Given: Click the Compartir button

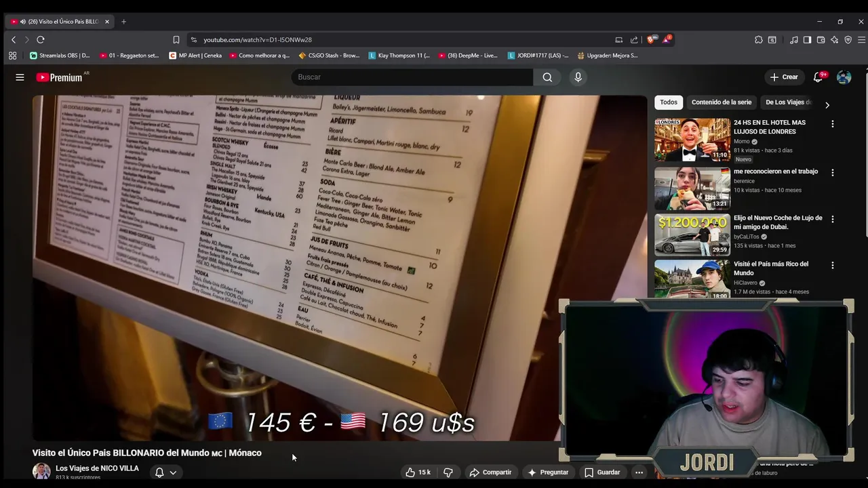Looking at the screenshot, I should [x=490, y=472].
